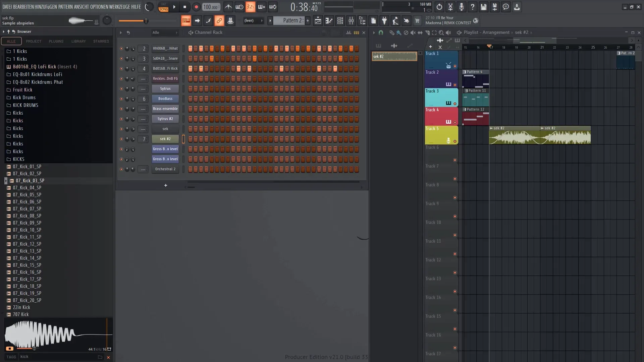Select the Draw pencil tool in Playlist
Screen dimensions: 644x362
[391, 33]
